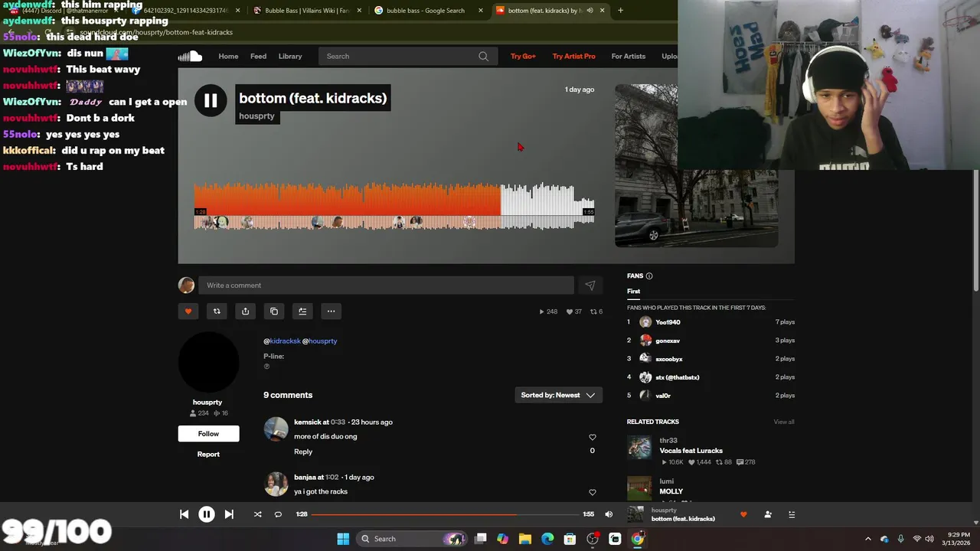
Task: Open For Artists menu item
Action: (628, 56)
